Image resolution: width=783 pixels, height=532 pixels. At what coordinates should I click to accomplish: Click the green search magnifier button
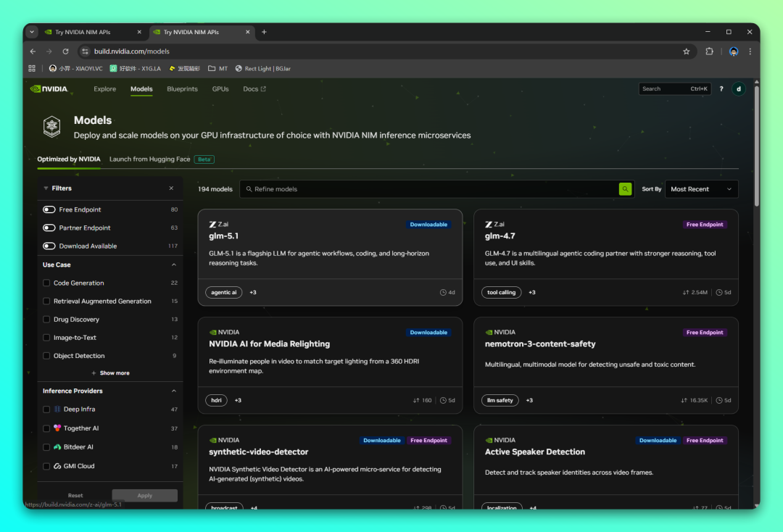tap(625, 189)
